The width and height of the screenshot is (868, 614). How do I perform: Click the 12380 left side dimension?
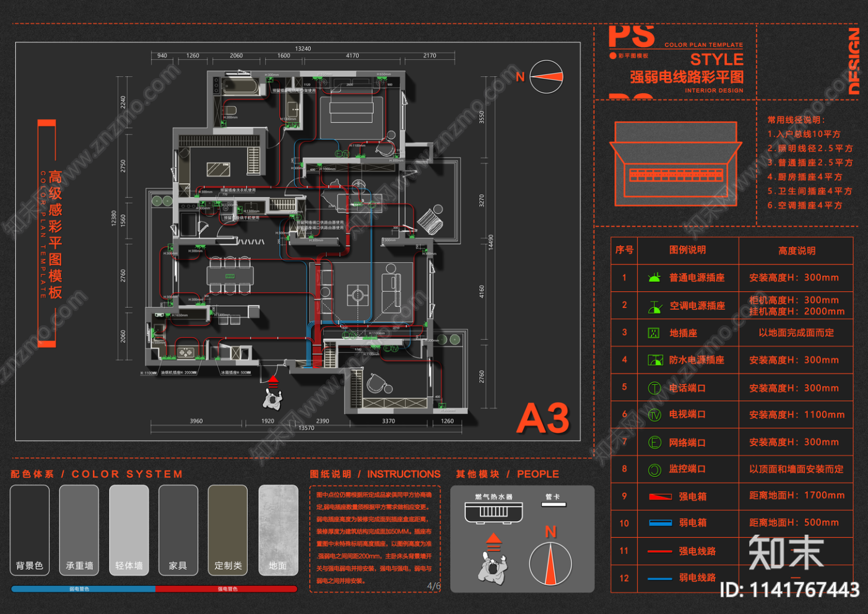113,218
